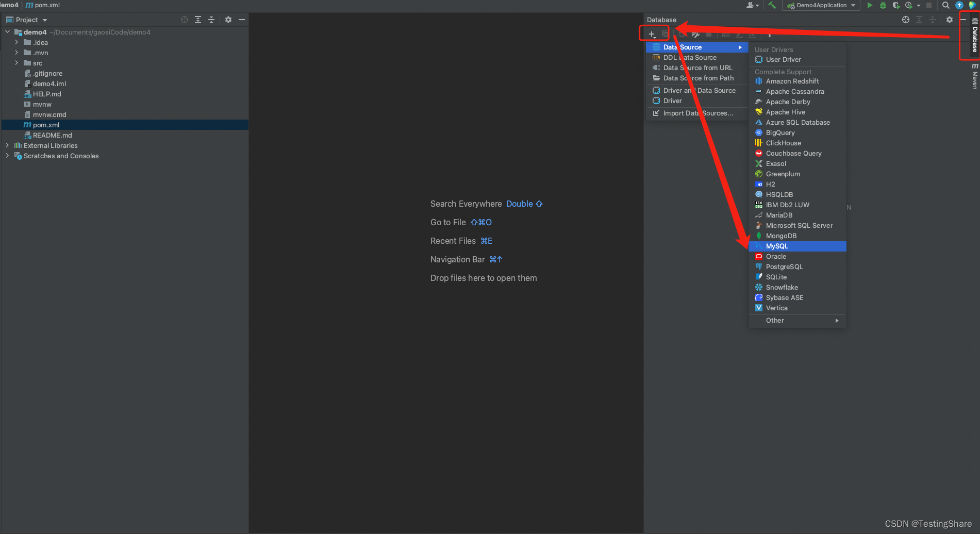Collapse the demo4 root folder
Viewport: 980px width, 534px height.
click(8, 32)
